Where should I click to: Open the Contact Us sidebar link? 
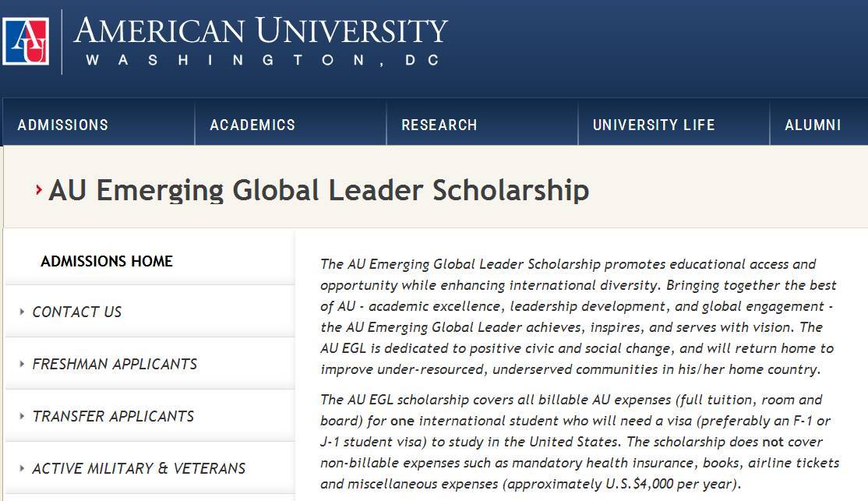(77, 312)
